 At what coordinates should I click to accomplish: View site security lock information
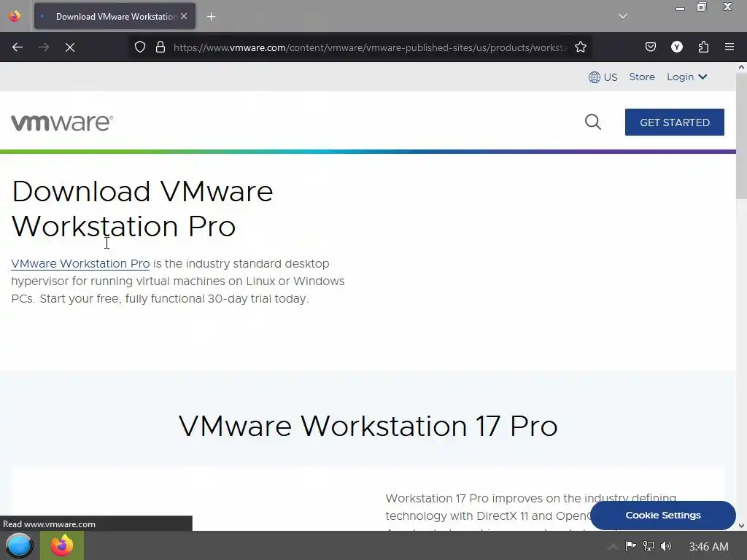click(x=160, y=47)
